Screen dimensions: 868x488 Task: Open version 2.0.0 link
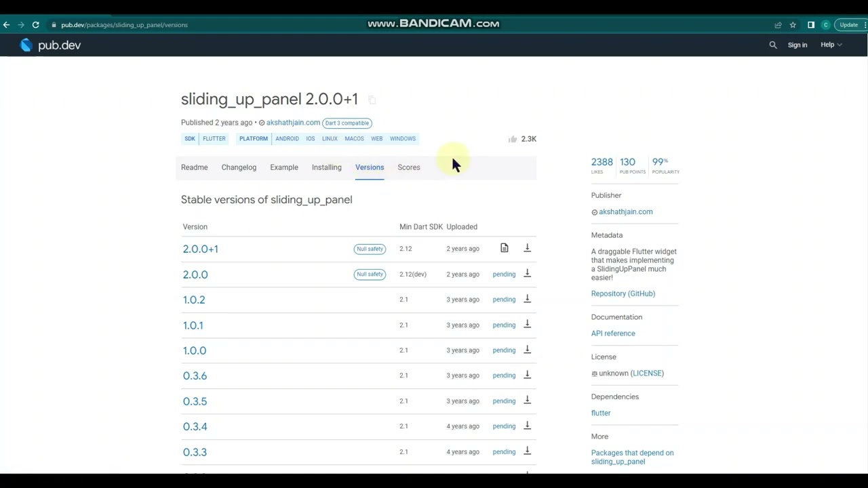(x=195, y=274)
